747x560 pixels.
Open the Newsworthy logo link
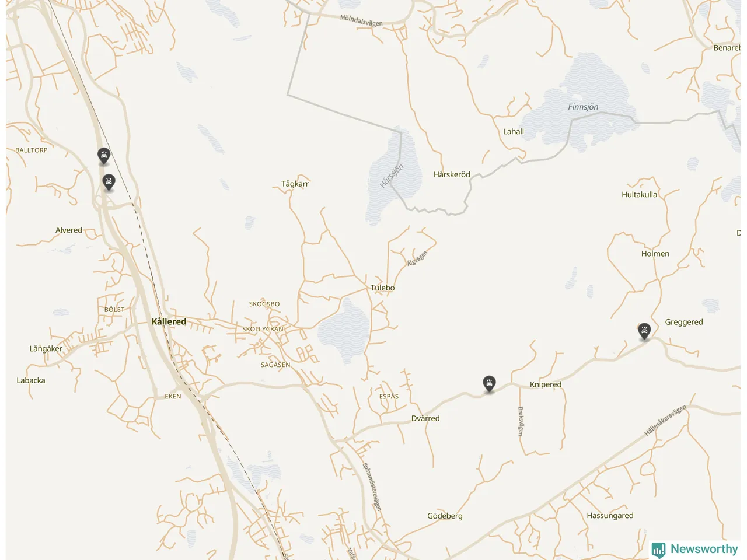[x=695, y=549]
